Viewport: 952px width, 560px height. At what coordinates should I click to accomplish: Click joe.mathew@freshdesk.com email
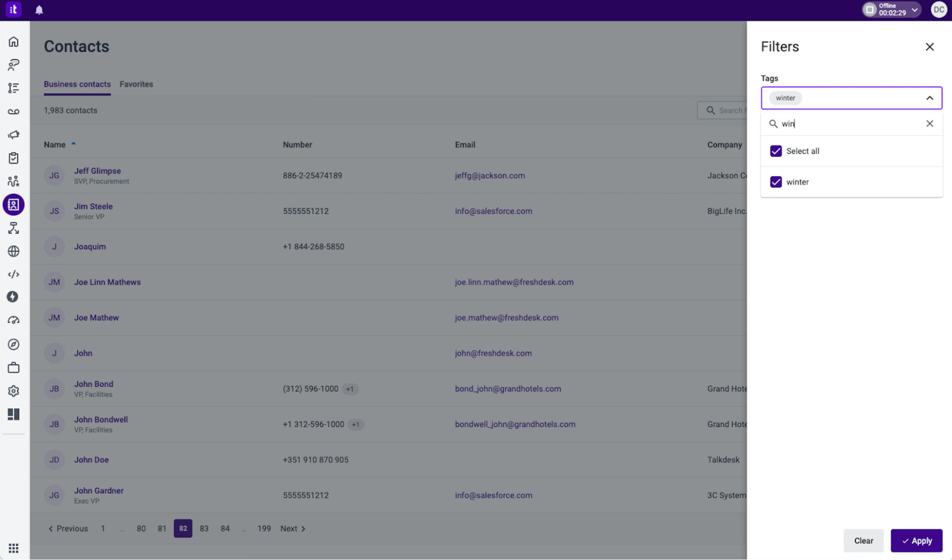click(506, 318)
